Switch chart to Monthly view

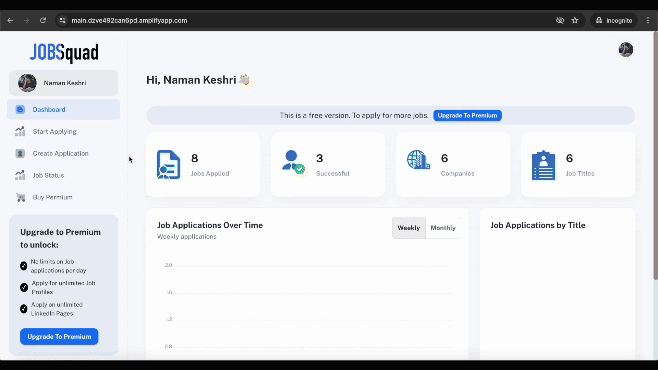pyautogui.click(x=443, y=228)
